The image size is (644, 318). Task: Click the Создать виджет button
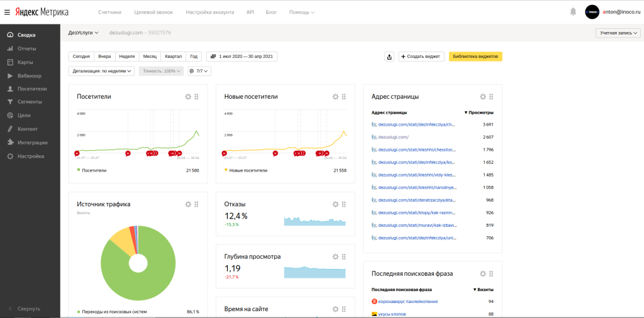421,57
